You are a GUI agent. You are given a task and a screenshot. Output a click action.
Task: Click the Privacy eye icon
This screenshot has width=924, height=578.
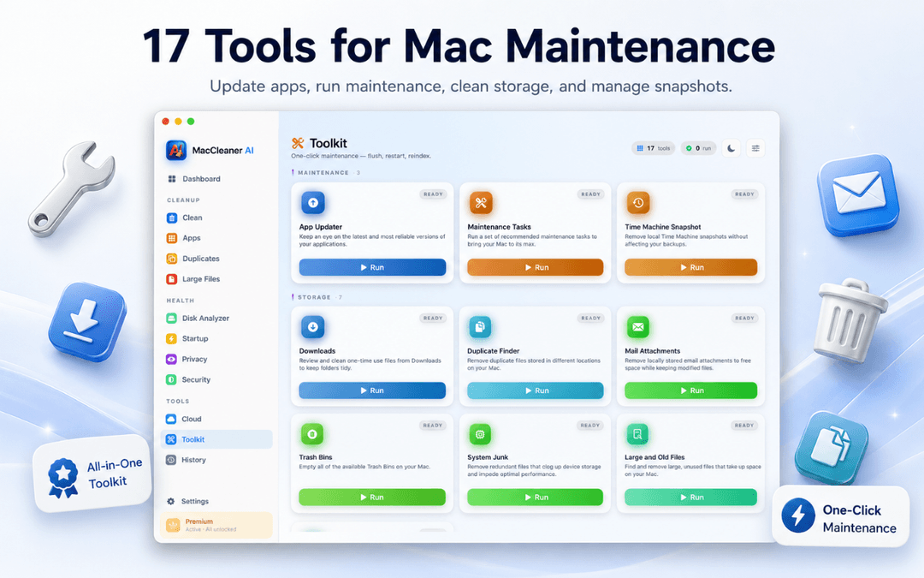[171, 359]
